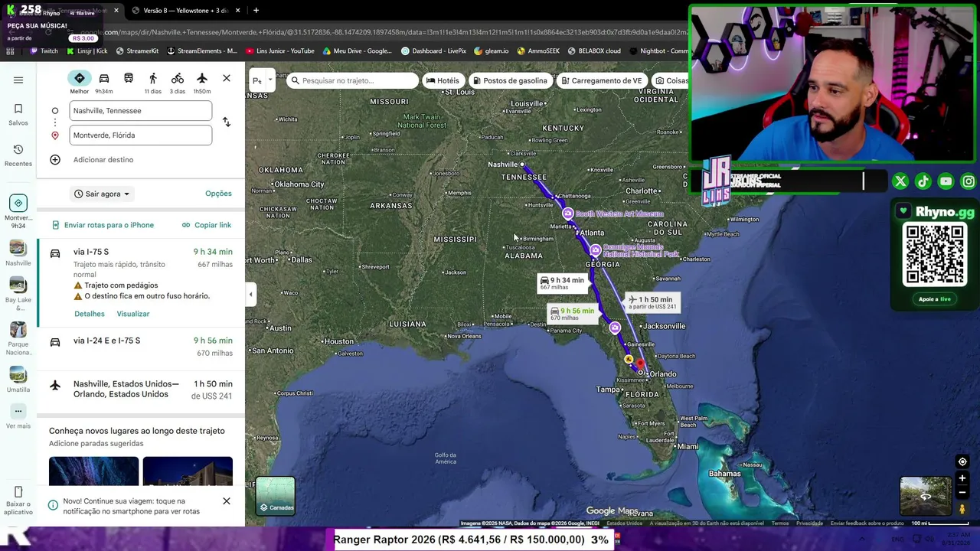Switch to walking mode 11 dias
The width and height of the screenshot is (980, 551).
pyautogui.click(x=153, y=83)
